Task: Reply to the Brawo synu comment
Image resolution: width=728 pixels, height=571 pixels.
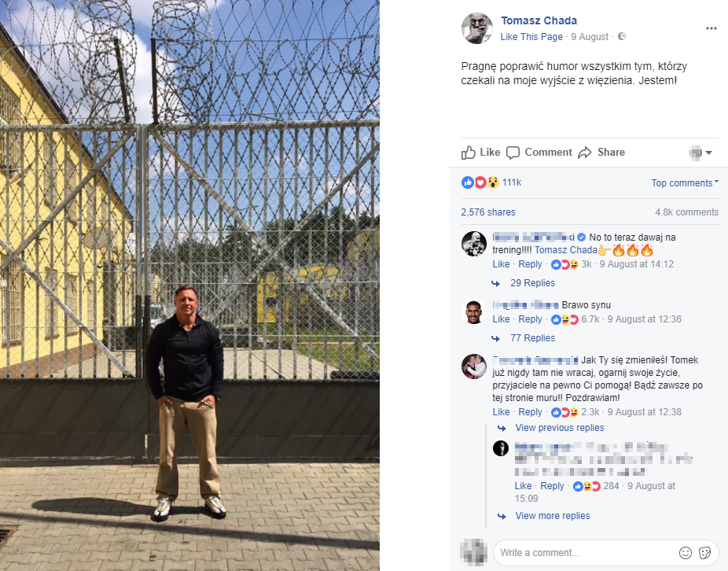Action: tap(530, 319)
